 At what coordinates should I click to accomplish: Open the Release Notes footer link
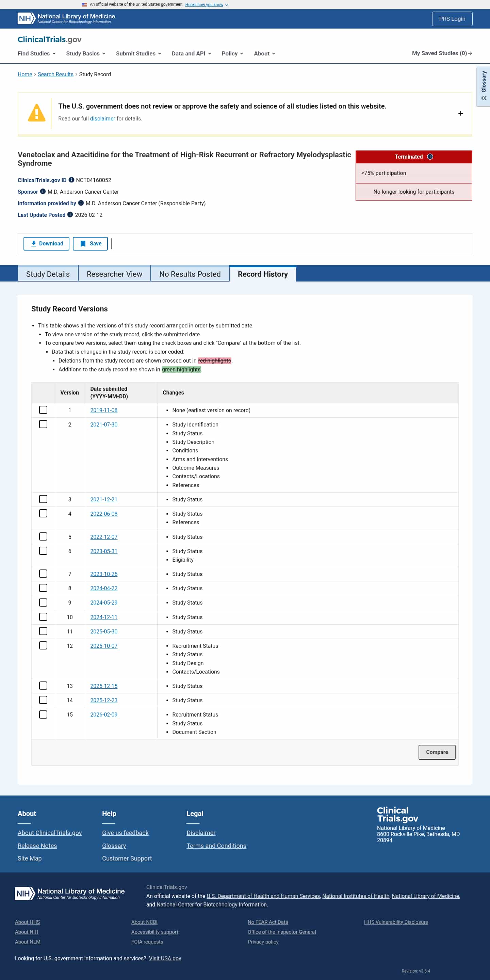37,846
